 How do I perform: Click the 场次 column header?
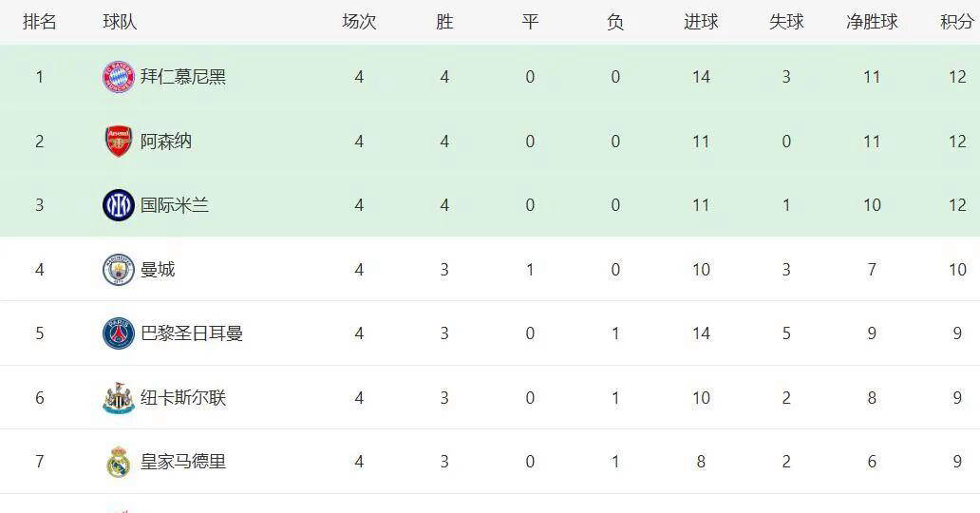359,22
